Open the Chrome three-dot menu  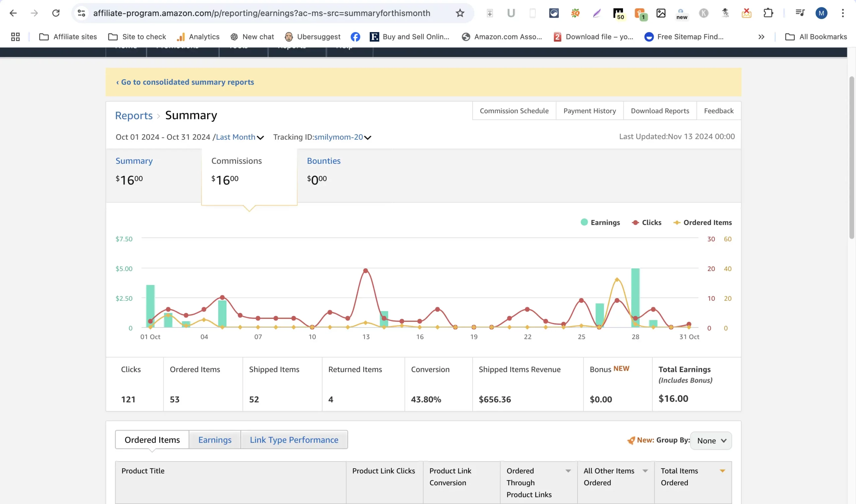point(843,13)
